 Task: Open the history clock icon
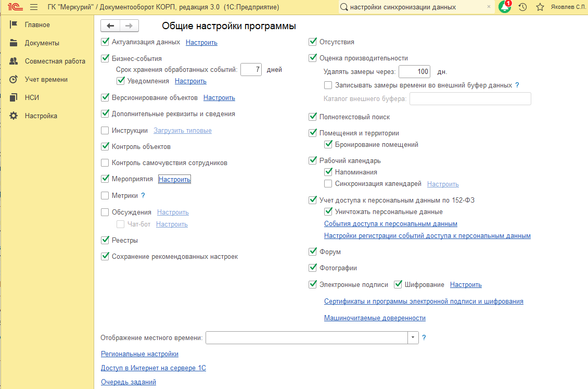tap(523, 7)
